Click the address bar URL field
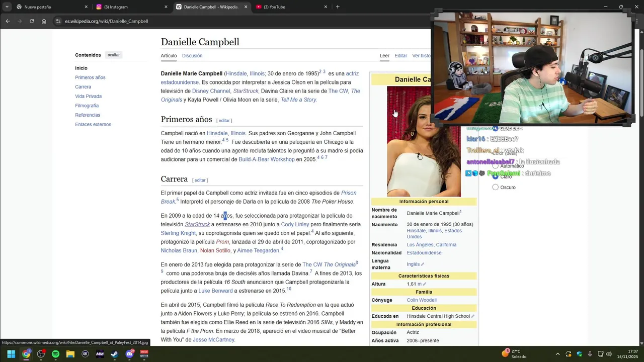The image size is (644, 362). point(242,21)
